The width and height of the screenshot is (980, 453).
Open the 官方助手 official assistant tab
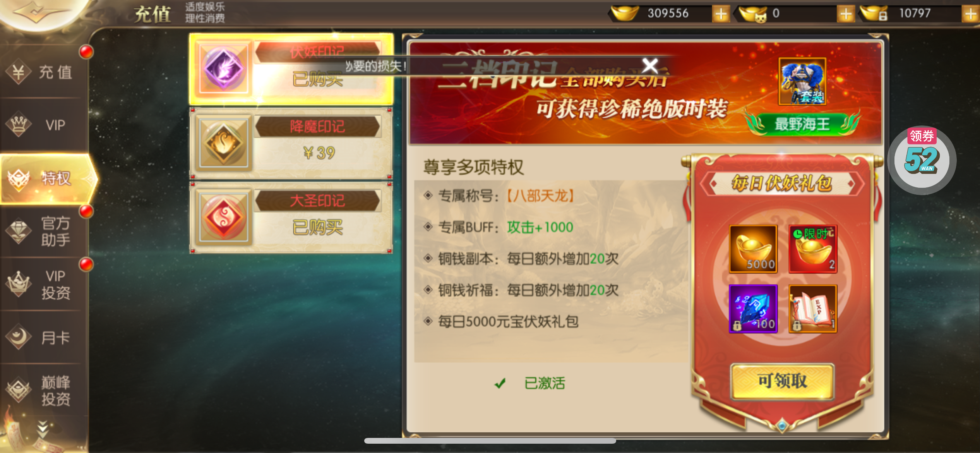tap(43, 232)
